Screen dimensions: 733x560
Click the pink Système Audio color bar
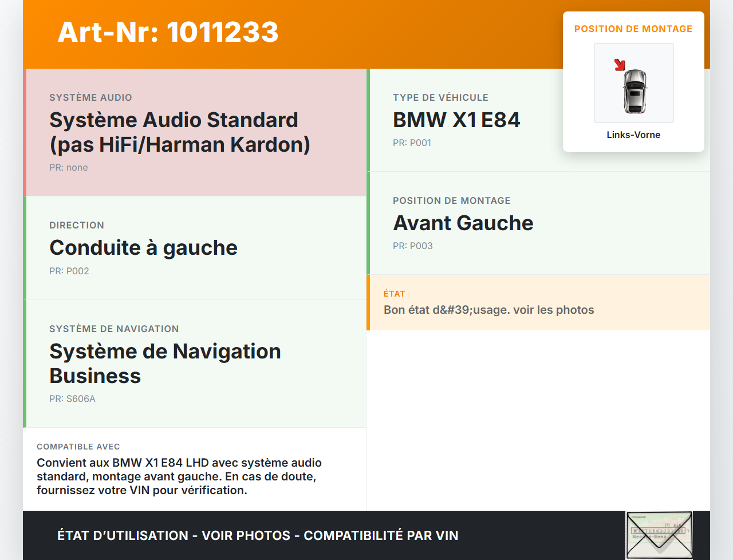pos(24,132)
